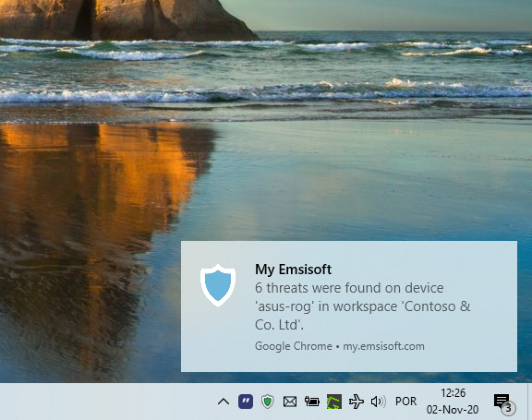This screenshot has width=532, height=420.
Task: Open the Action Center speech-bubble icon
Action: coord(502,401)
